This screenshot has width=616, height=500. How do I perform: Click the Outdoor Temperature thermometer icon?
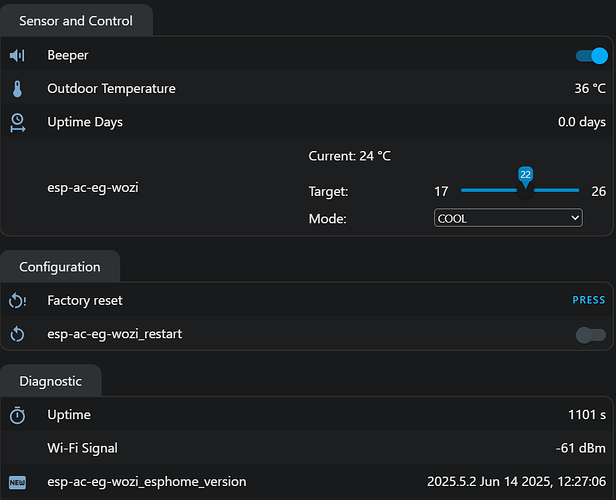pos(17,89)
